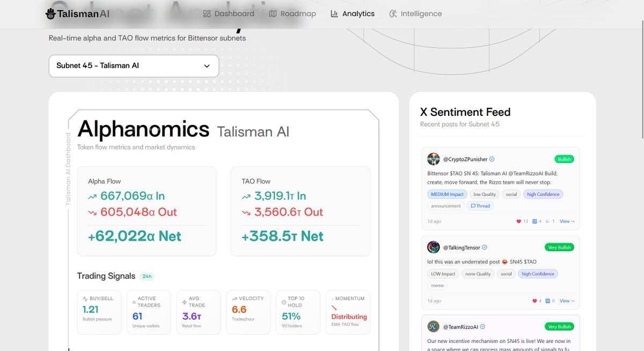Open @TalkingTensor profile avatar
Screen dimensions: 644x351
click(x=434, y=247)
